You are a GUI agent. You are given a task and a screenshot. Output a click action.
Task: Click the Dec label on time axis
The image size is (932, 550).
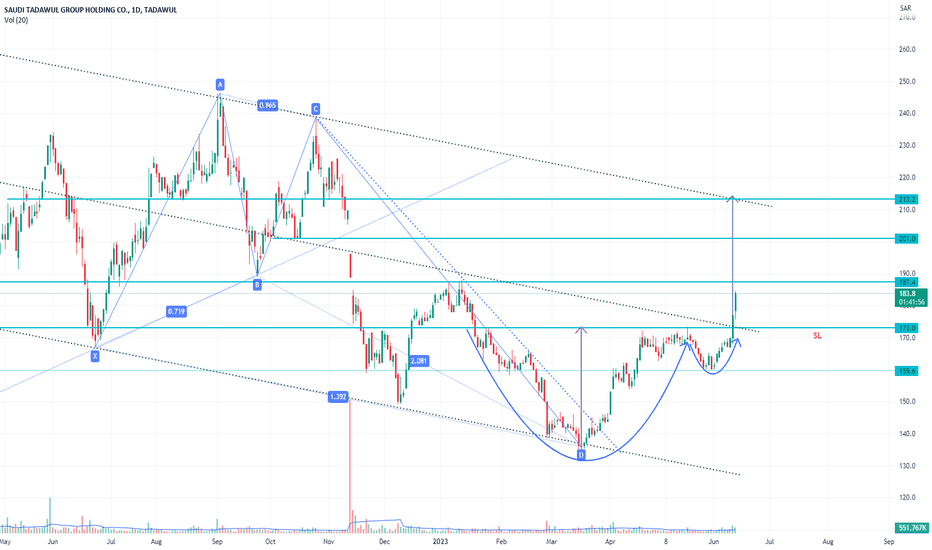[x=384, y=542]
